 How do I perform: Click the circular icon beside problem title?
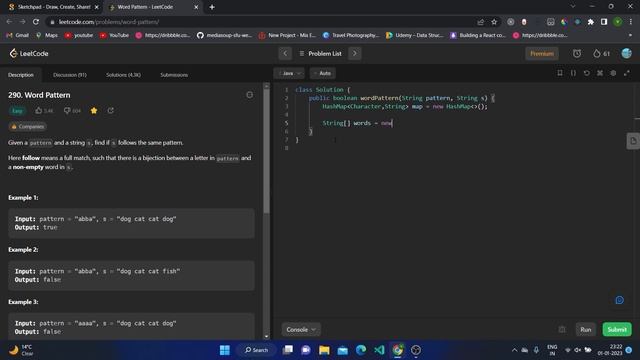tap(249, 95)
